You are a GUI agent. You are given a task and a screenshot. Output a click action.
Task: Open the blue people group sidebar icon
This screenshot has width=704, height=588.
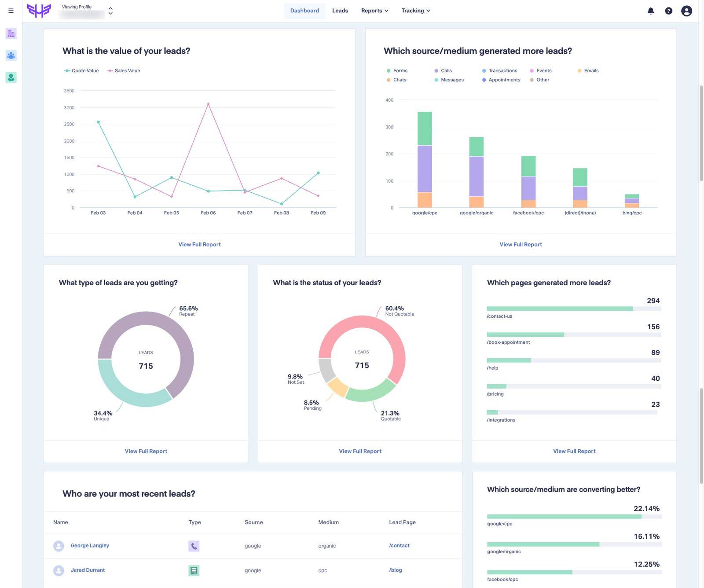click(x=11, y=55)
